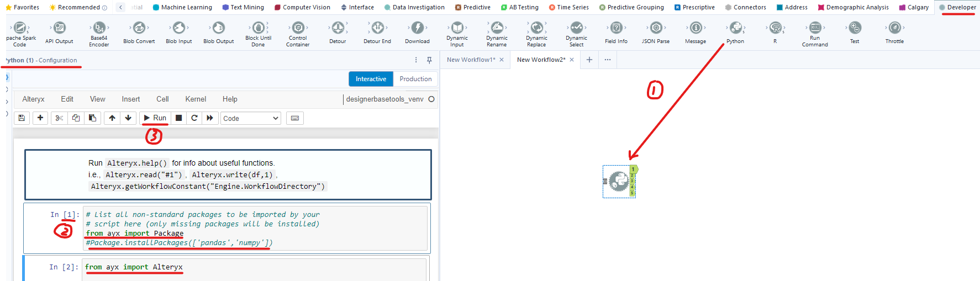Open the Alteryx notebook menu
Screen dimensions: 980x281
(33, 99)
